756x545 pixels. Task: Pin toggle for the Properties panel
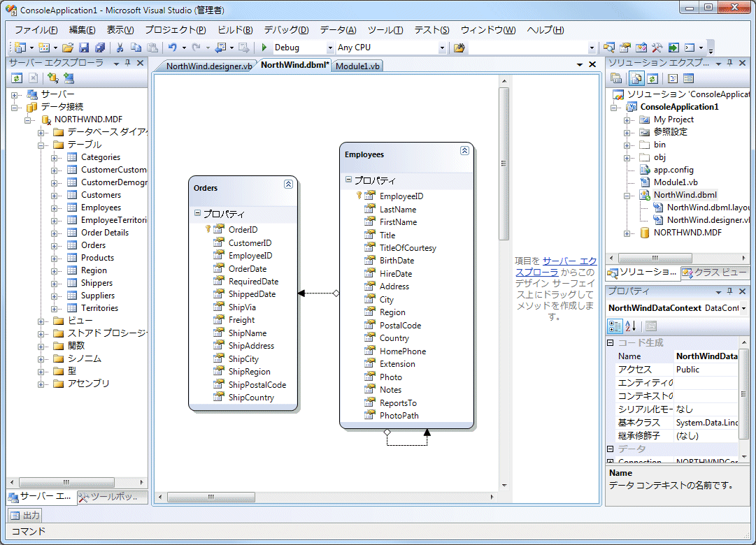[x=730, y=291]
